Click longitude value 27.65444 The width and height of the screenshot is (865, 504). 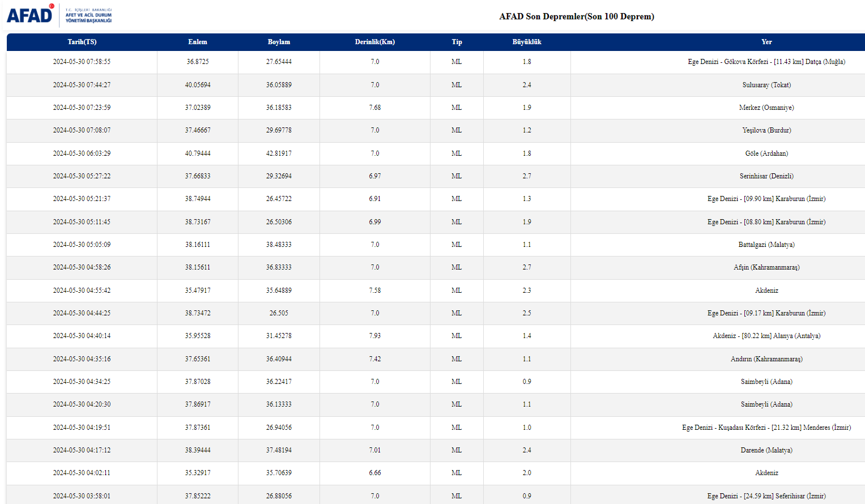coord(279,62)
